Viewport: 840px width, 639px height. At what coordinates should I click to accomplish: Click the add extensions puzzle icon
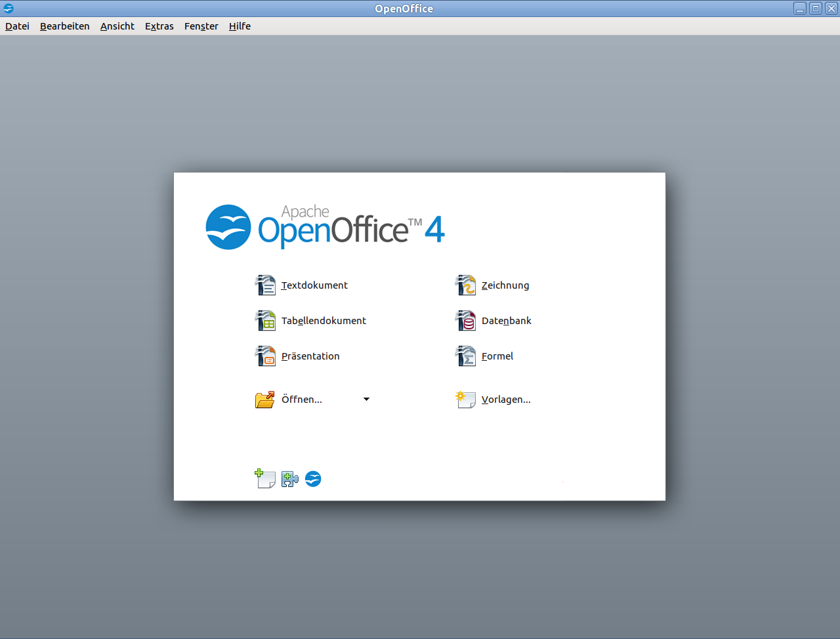(290, 480)
